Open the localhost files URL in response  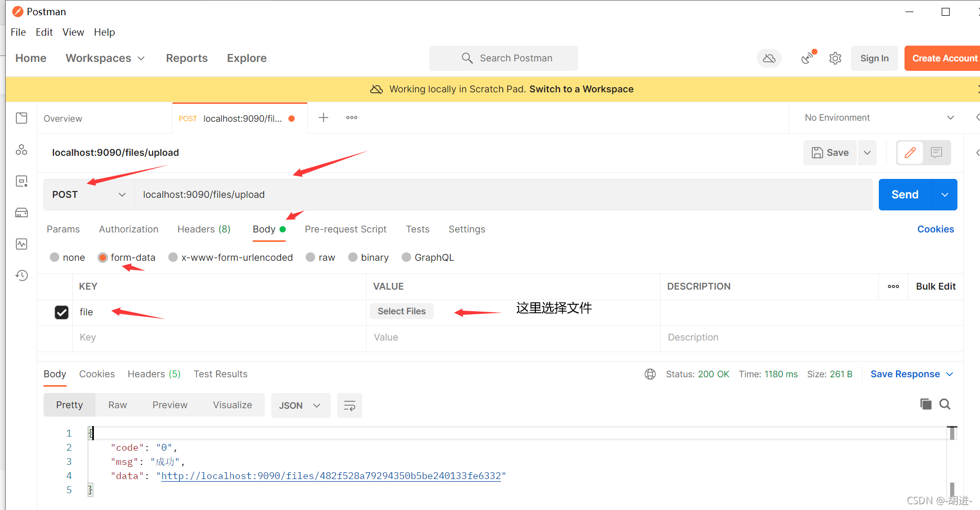331,476
